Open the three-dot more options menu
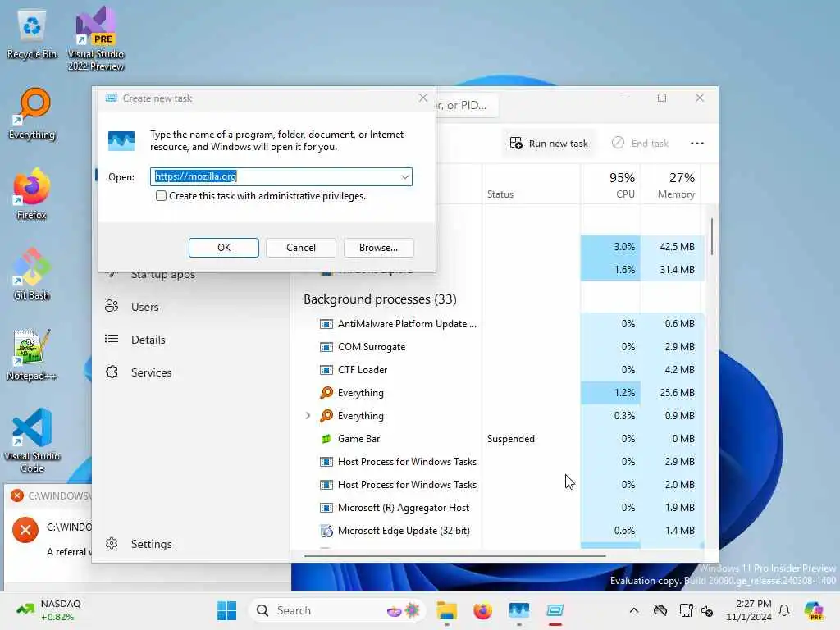This screenshot has width=840, height=630. click(697, 143)
